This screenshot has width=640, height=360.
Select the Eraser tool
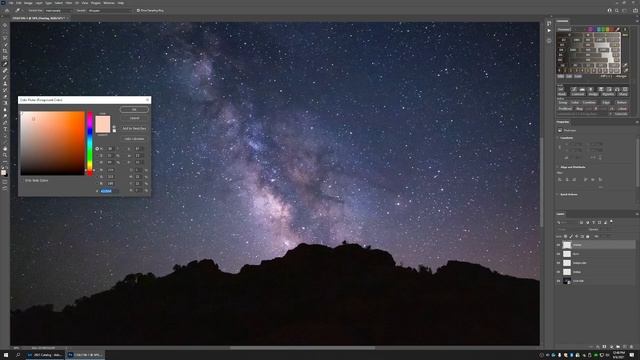click(x=5, y=97)
